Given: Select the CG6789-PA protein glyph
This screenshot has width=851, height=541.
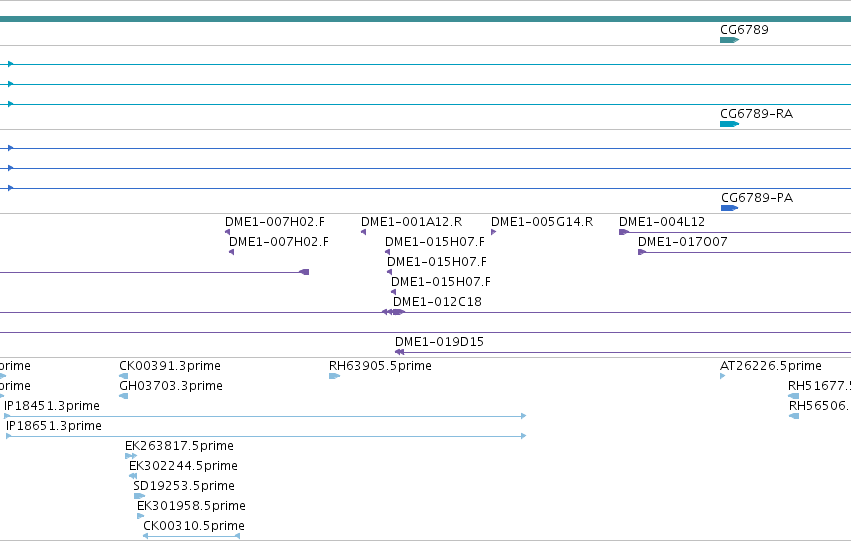Looking at the screenshot, I should pos(729,208).
